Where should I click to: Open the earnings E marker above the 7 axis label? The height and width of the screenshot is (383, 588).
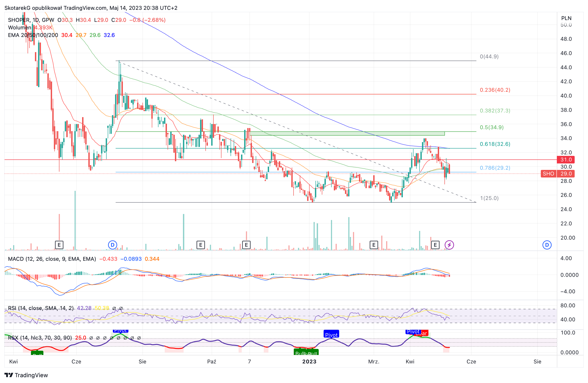(x=246, y=245)
